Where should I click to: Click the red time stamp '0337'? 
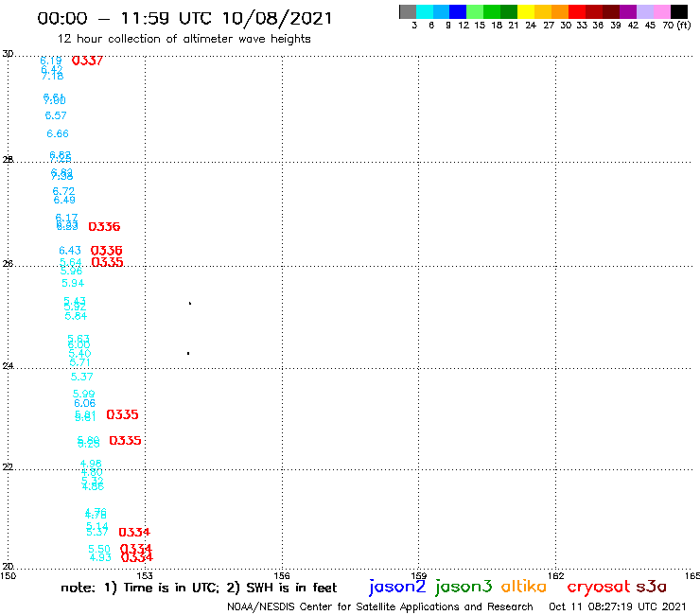pyautogui.click(x=87, y=61)
